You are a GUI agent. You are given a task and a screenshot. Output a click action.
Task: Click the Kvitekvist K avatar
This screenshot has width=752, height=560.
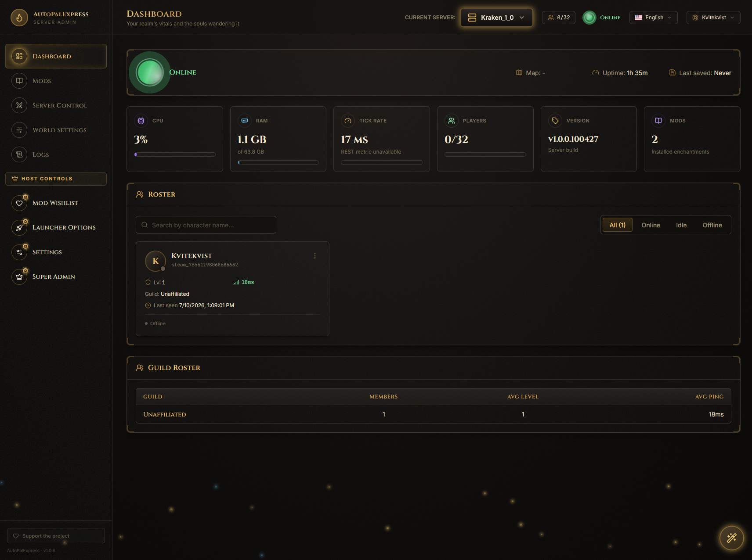point(155,261)
